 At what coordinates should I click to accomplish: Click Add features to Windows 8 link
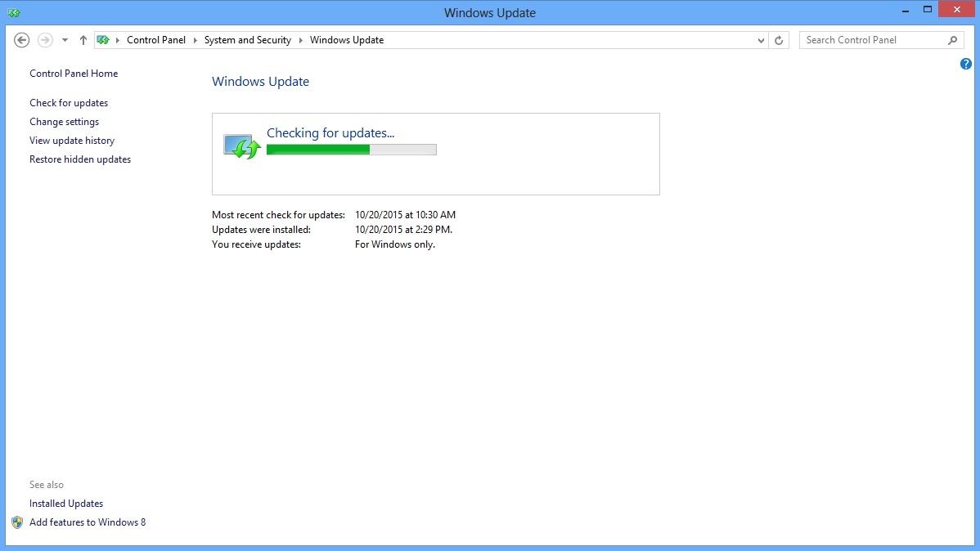pyautogui.click(x=88, y=522)
